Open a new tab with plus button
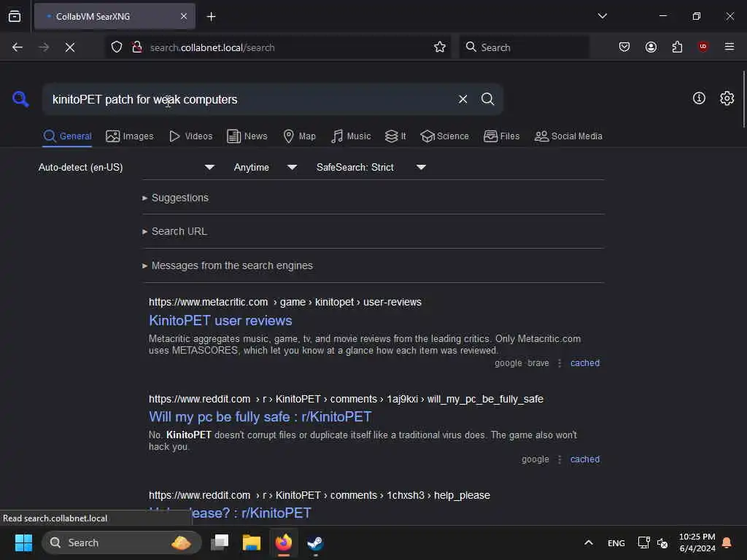The height and width of the screenshot is (560, 747). tap(211, 17)
